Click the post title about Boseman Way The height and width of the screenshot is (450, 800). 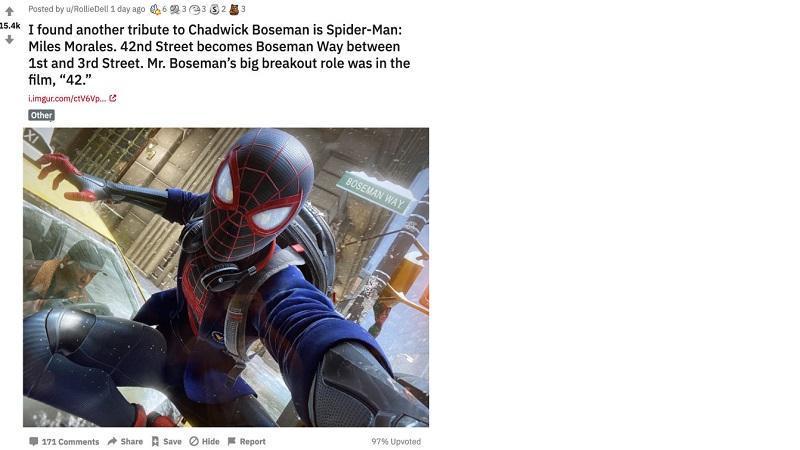[219, 55]
